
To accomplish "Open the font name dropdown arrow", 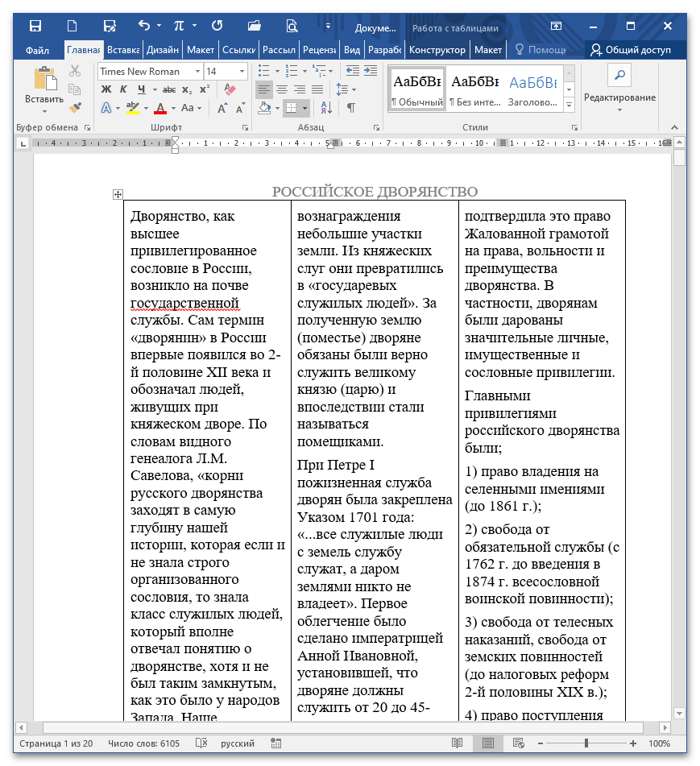I will [x=198, y=72].
